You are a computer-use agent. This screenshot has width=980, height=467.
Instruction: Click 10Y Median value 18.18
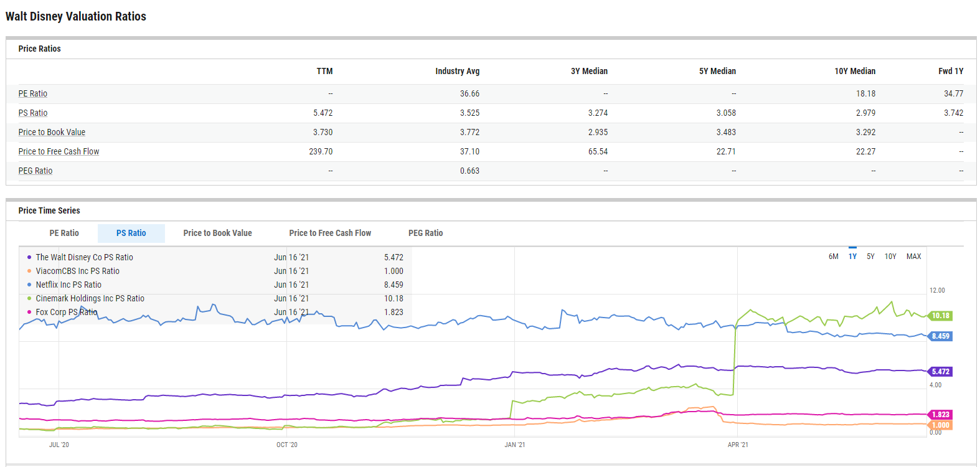coord(865,93)
